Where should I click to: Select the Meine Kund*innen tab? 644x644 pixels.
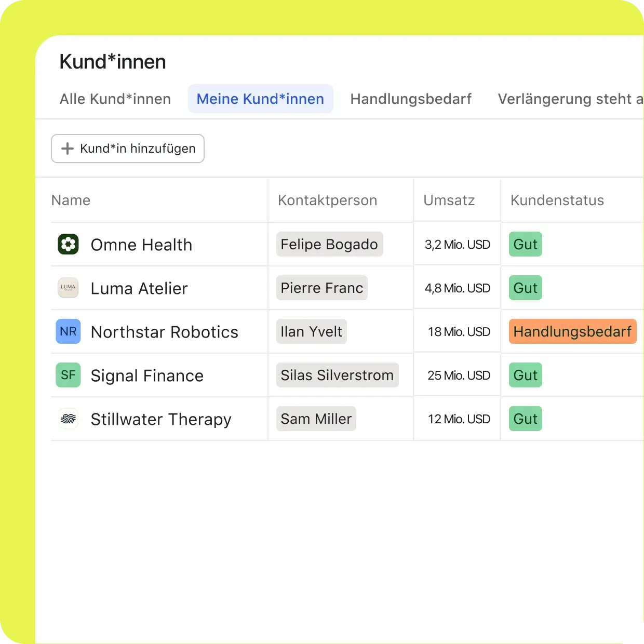point(260,99)
